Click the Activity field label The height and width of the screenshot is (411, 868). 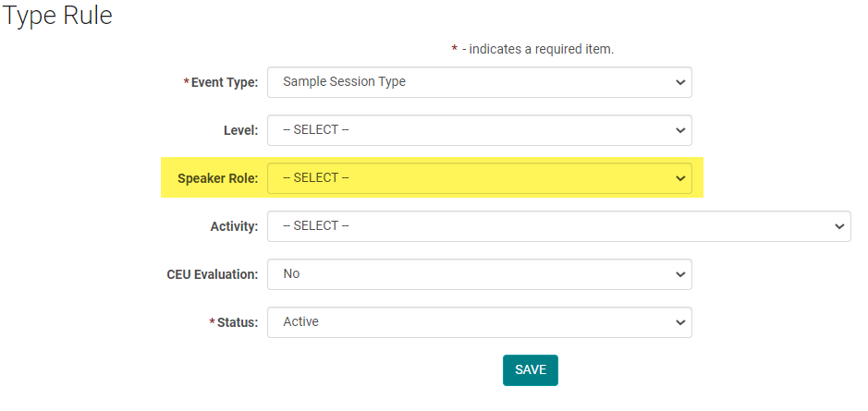click(234, 226)
